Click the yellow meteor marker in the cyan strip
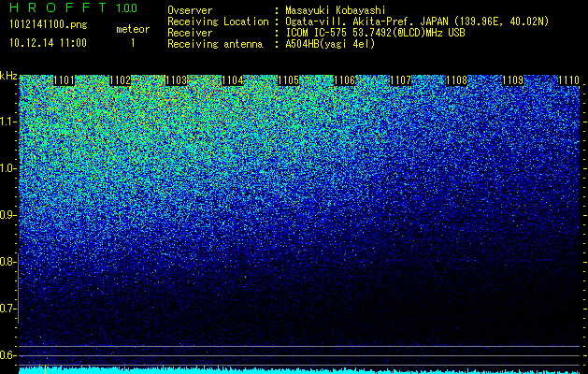 [x=46, y=369]
